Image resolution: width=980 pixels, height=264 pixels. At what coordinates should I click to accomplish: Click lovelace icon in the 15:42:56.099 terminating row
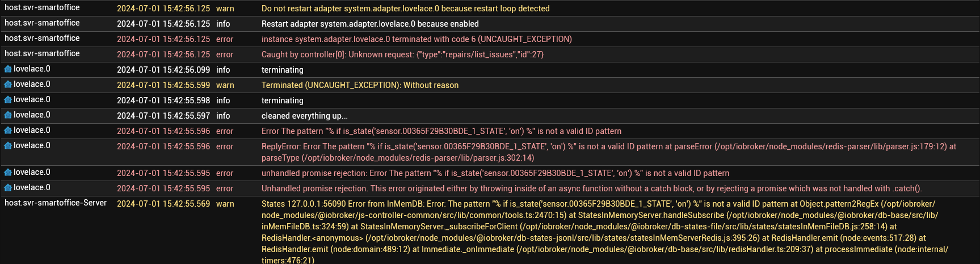[x=8, y=69]
